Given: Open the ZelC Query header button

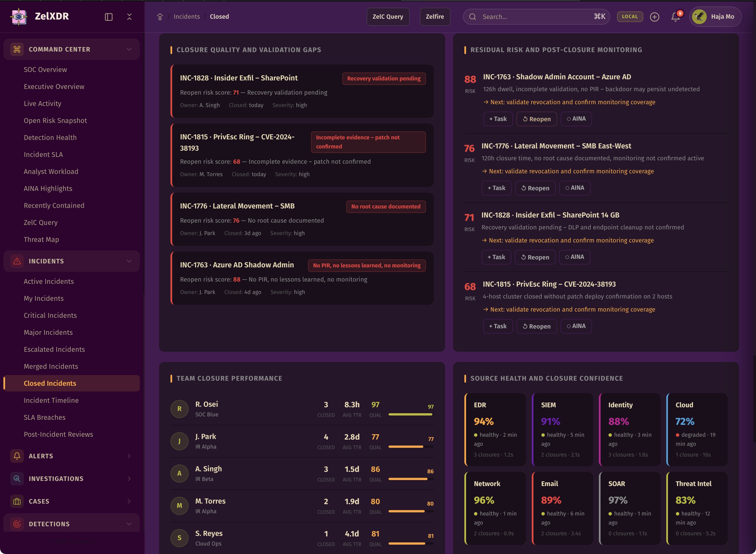Looking at the screenshot, I should pos(388,16).
